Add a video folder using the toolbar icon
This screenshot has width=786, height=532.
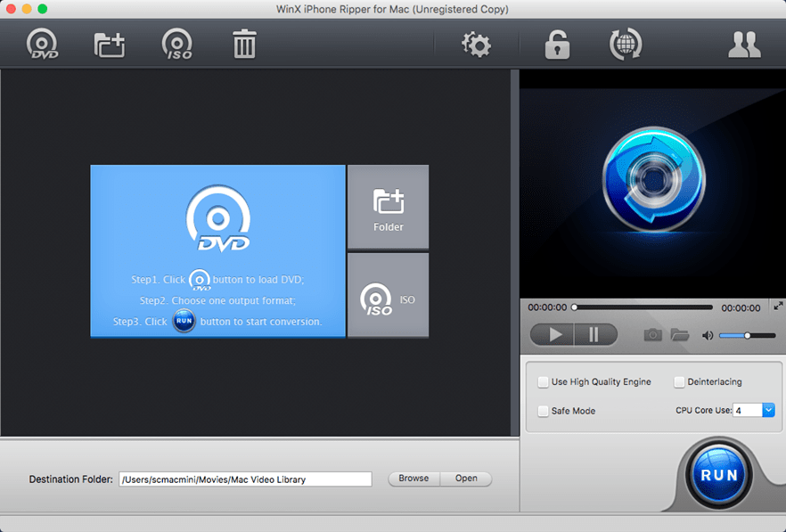pos(109,44)
